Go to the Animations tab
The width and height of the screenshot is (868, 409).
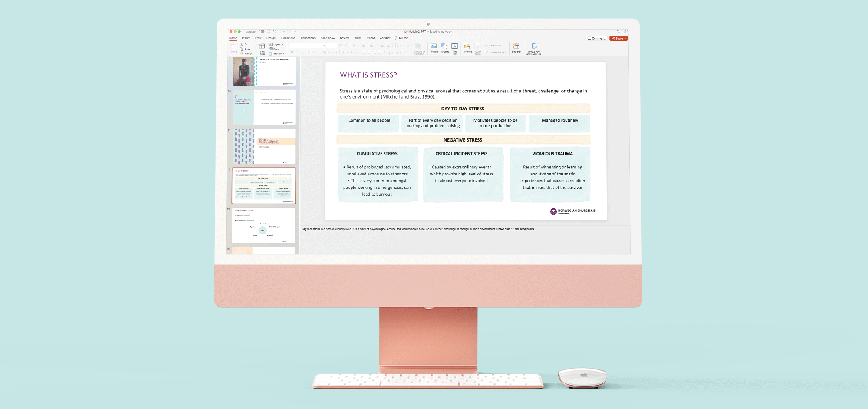pyautogui.click(x=308, y=38)
